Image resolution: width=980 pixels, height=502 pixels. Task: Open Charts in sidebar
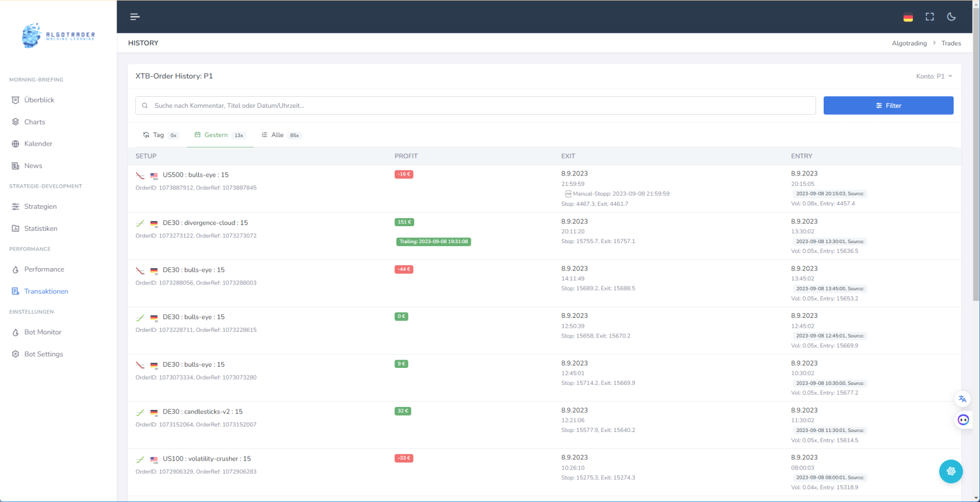(34, 122)
